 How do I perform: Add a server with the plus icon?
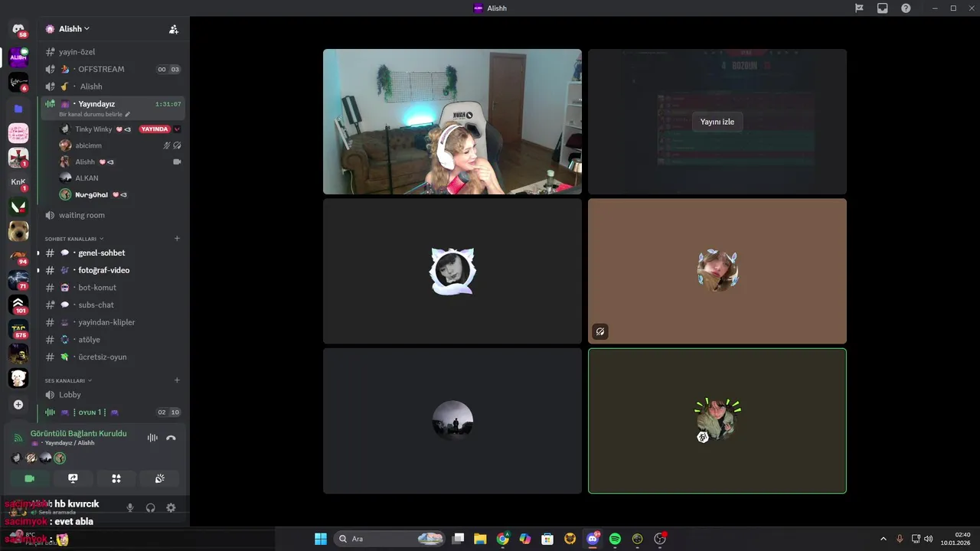[18, 404]
